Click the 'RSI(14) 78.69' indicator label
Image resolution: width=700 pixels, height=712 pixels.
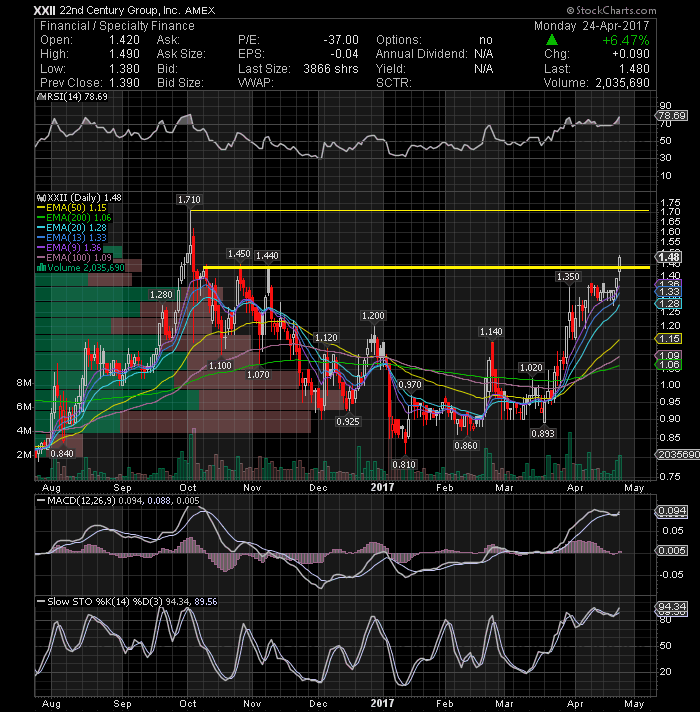75,97
